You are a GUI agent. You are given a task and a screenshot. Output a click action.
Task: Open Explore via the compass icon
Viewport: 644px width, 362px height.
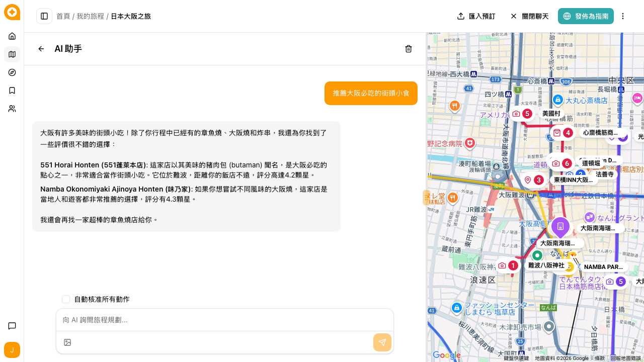point(12,72)
